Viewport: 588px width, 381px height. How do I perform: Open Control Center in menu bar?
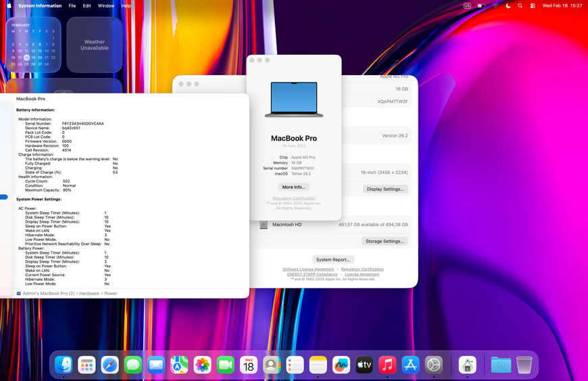(x=533, y=5)
